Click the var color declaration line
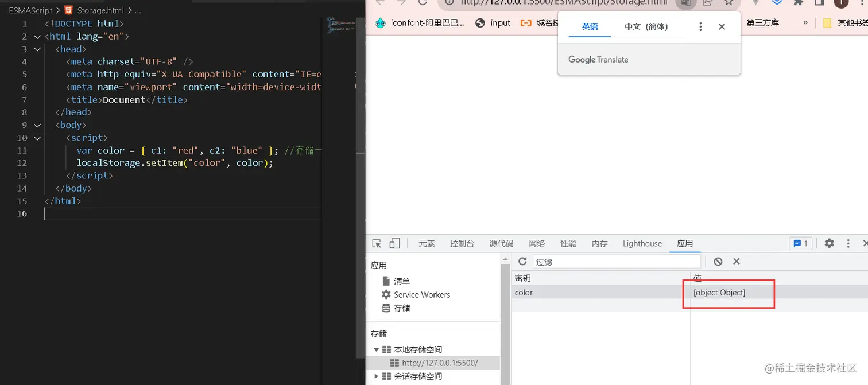Image resolution: width=868 pixels, height=385 pixels. (x=199, y=150)
